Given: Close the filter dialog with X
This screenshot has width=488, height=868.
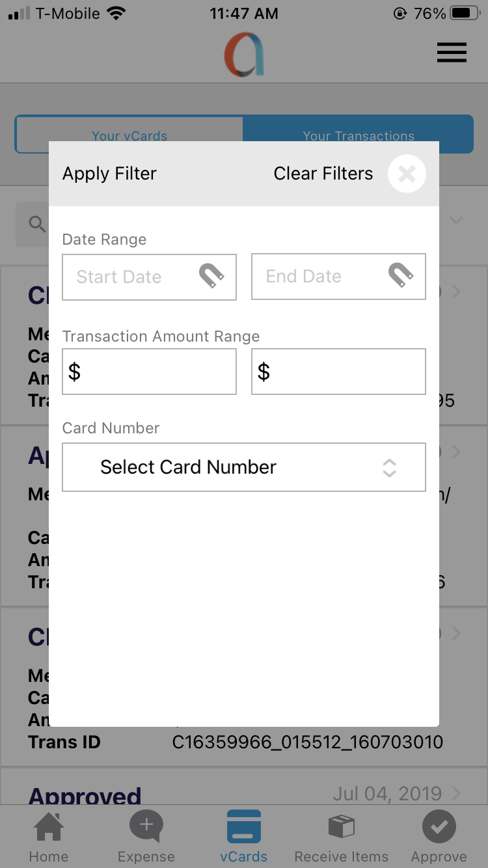Looking at the screenshot, I should (407, 174).
